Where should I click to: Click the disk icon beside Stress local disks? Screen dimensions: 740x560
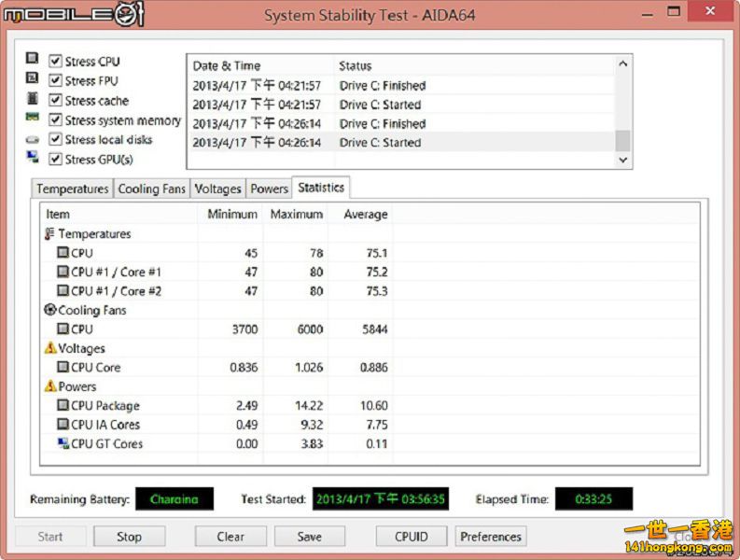point(32,140)
